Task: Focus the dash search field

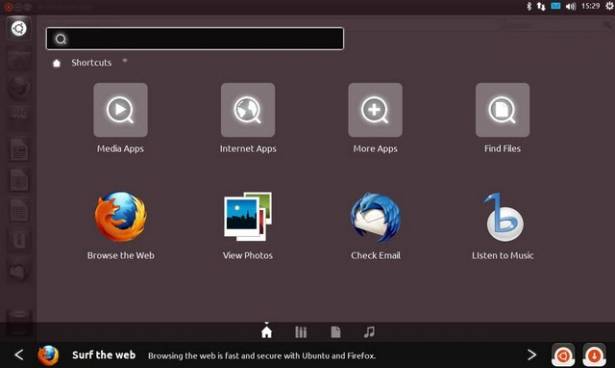Action: 195,38
